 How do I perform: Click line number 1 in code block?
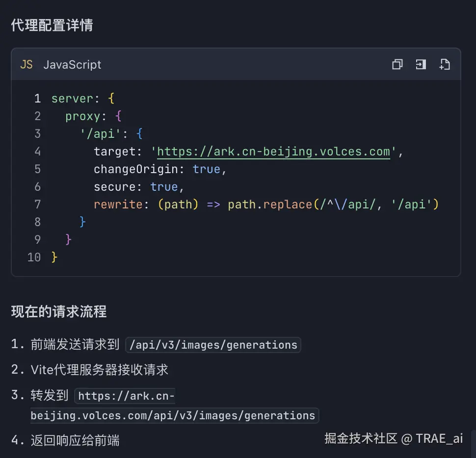(x=37, y=99)
